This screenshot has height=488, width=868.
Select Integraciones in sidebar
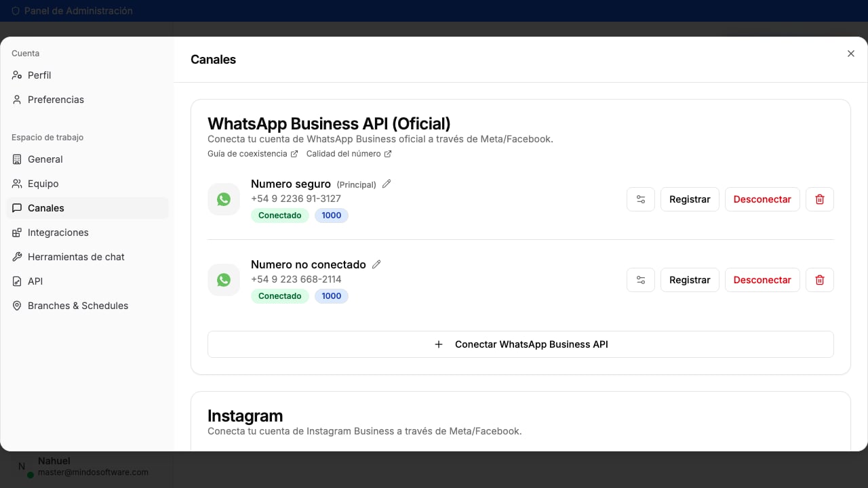click(58, 232)
